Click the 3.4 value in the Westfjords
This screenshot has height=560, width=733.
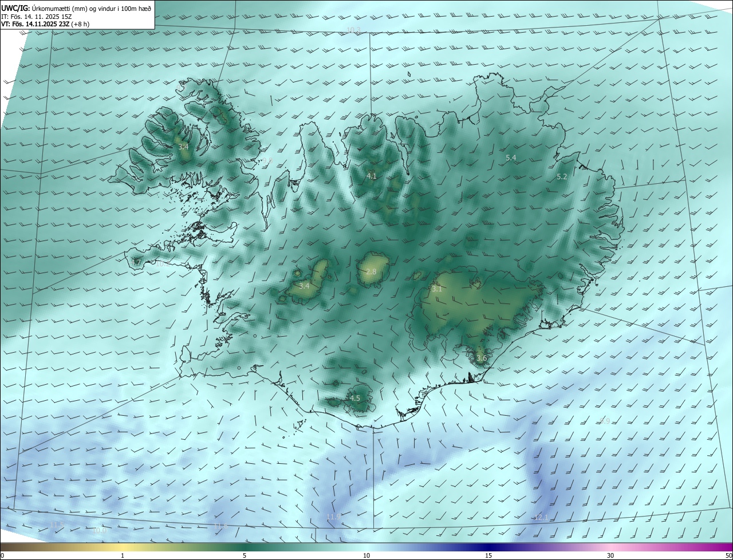tap(183, 147)
